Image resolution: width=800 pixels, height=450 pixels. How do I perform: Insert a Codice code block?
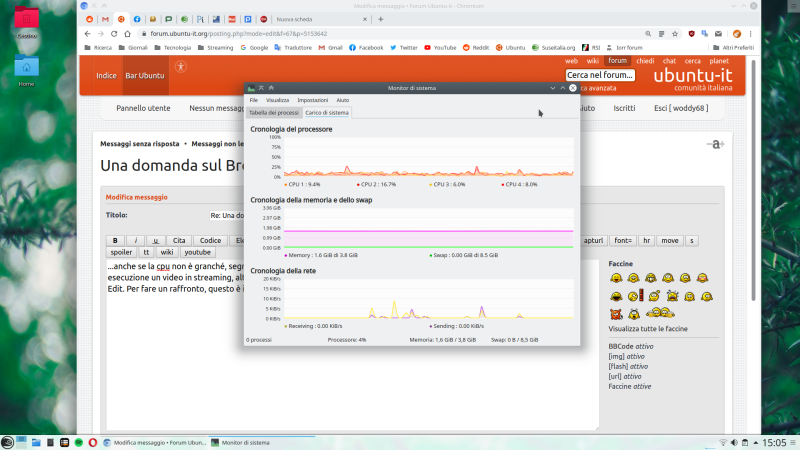(210, 240)
